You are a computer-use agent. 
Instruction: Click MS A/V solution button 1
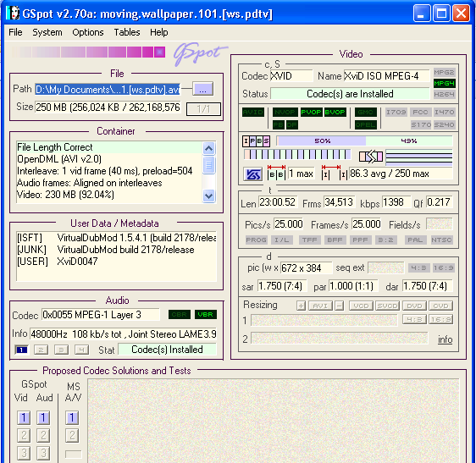coord(72,418)
